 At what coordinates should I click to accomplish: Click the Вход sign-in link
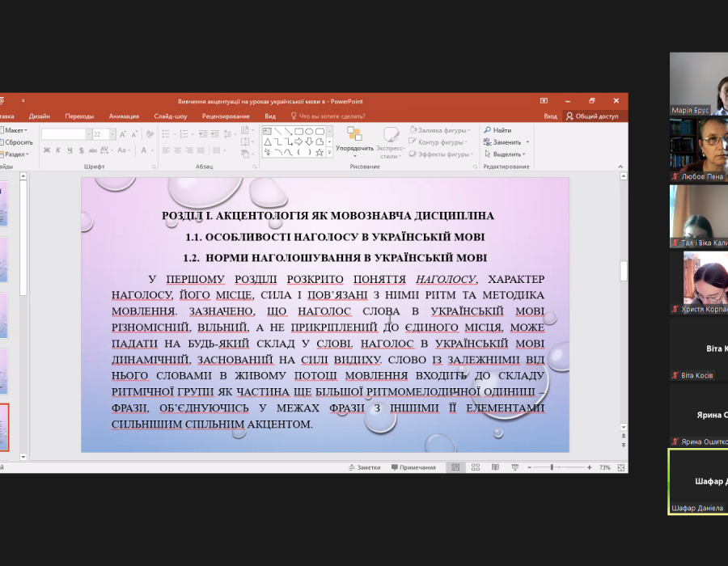coord(550,116)
